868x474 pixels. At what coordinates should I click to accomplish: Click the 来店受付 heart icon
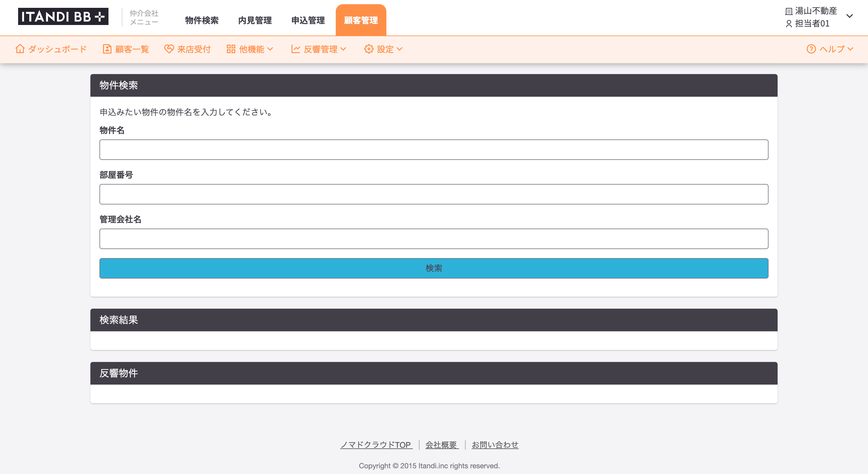point(169,49)
